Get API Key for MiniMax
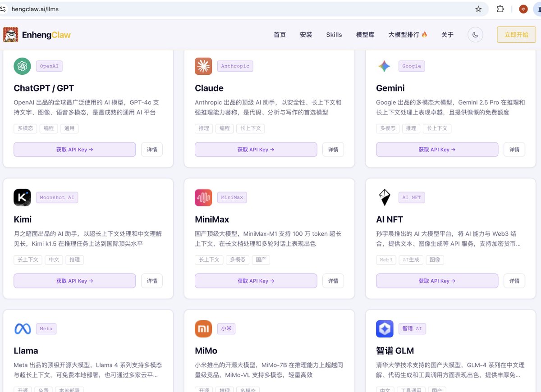The height and width of the screenshot is (392, 541). pos(256,281)
